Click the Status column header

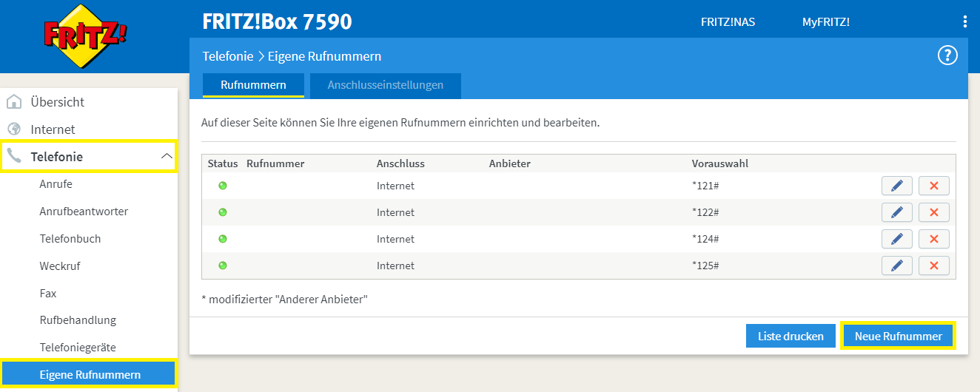(223, 163)
